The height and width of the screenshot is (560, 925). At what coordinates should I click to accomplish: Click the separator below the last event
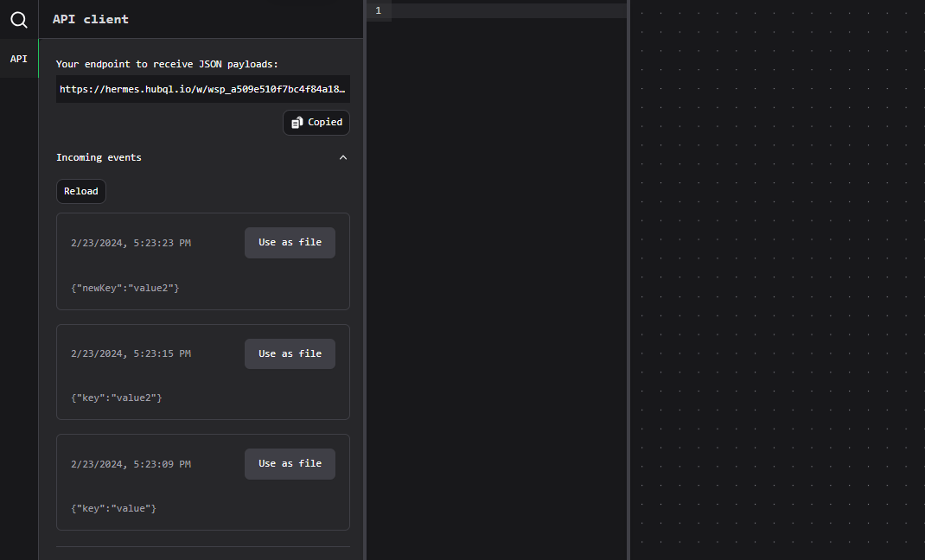click(202, 547)
